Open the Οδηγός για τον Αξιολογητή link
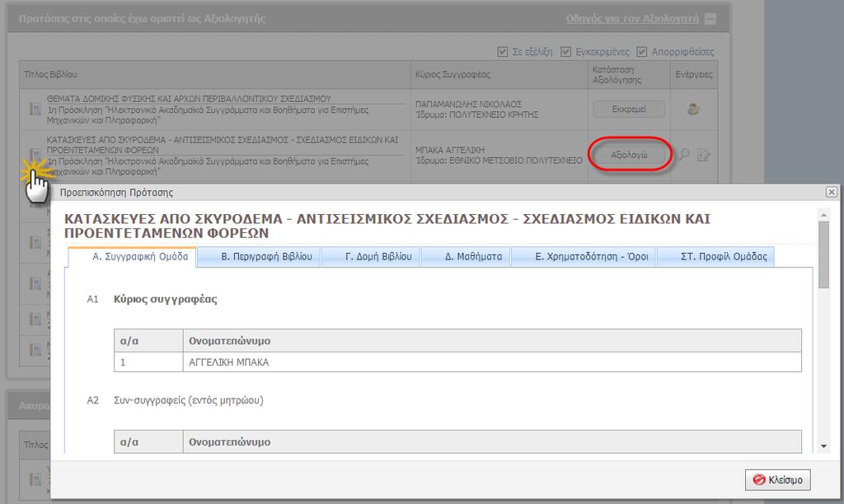Image resolution: width=844 pixels, height=504 pixels. pyautogui.click(x=632, y=19)
